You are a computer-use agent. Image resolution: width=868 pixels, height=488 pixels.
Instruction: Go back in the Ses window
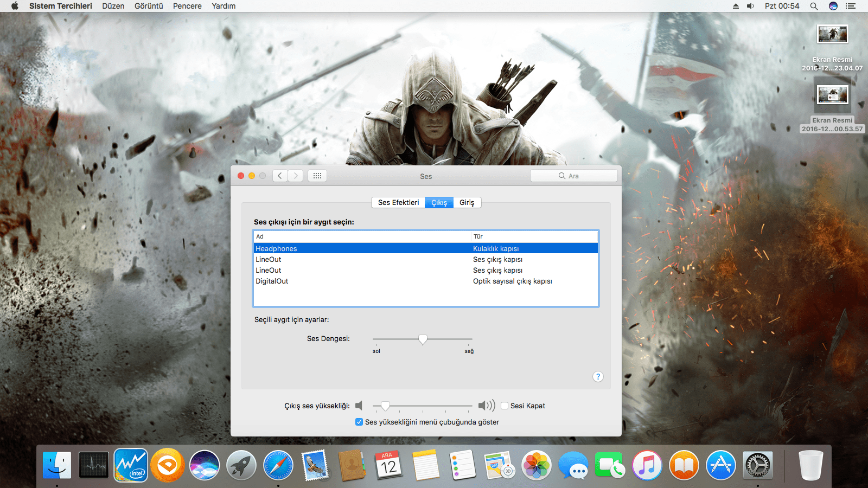click(280, 176)
